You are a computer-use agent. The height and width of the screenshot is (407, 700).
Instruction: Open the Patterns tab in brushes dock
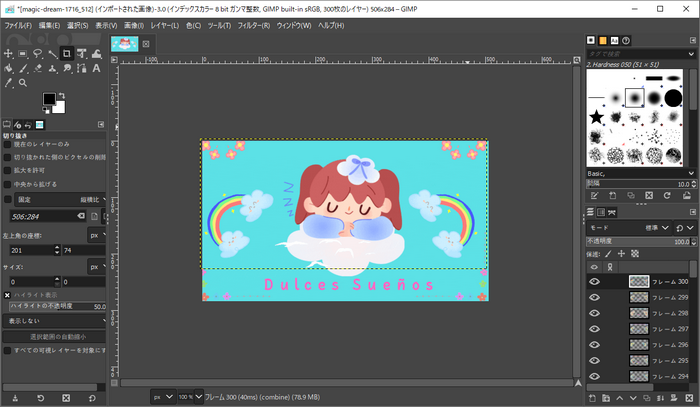tap(604, 41)
